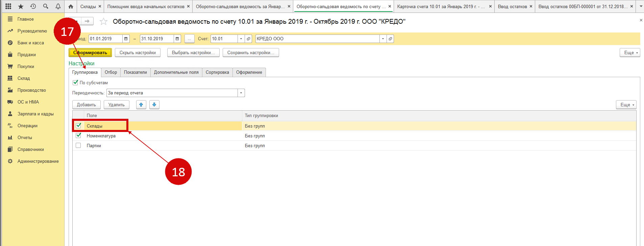Open the sections grid menu icon
Image resolution: width=644 pixels, height=246 pixels.
8,6
